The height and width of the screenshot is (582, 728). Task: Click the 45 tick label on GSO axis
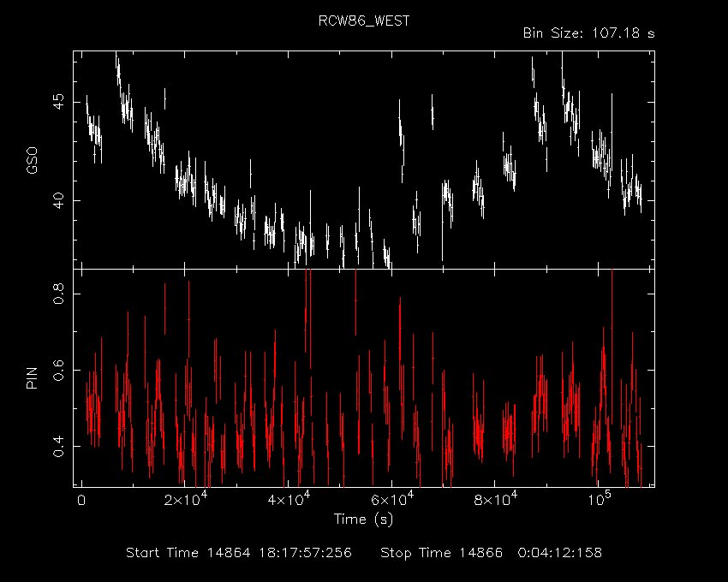pyautogui.click(x=58, y=102)
